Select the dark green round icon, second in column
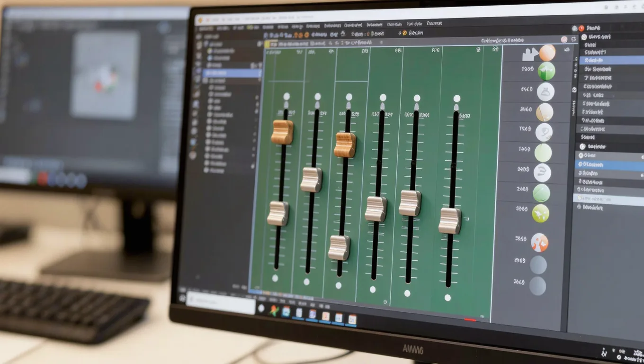The image size is (644, 364). click(x=546, y=71)
